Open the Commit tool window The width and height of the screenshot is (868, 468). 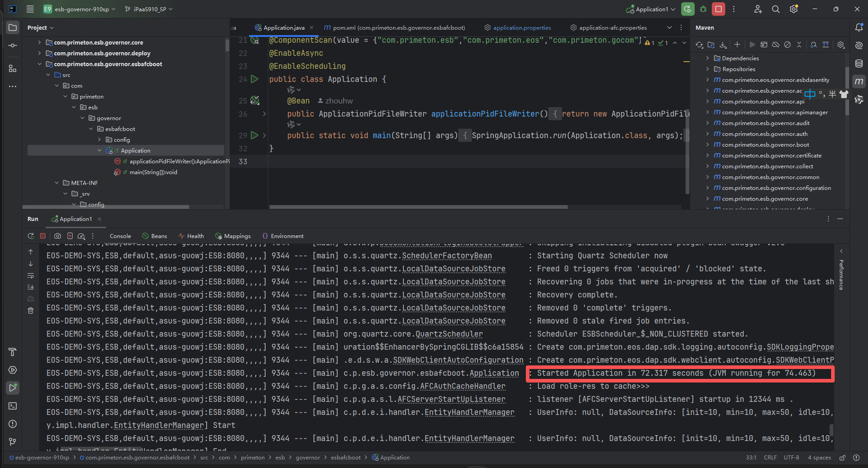tap(13, 45)
